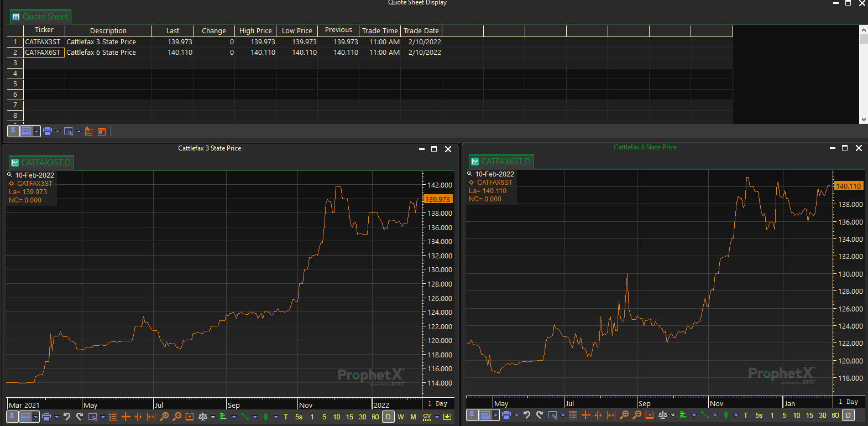Viewport: 868px width, 426px height.
Task: Click the 139.973 price marker on CATFAX3ST chart axis
Action: coord(438,199)
